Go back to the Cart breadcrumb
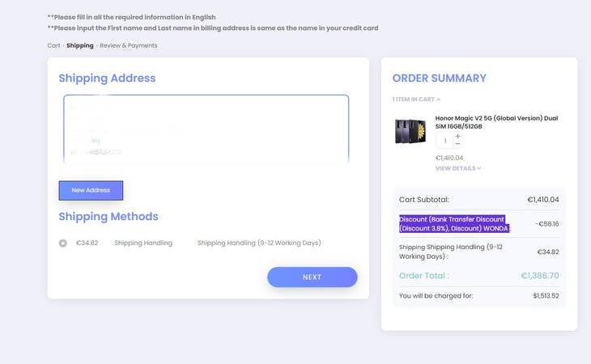Viewport: 591px width, 364px height. coord(53,45)
